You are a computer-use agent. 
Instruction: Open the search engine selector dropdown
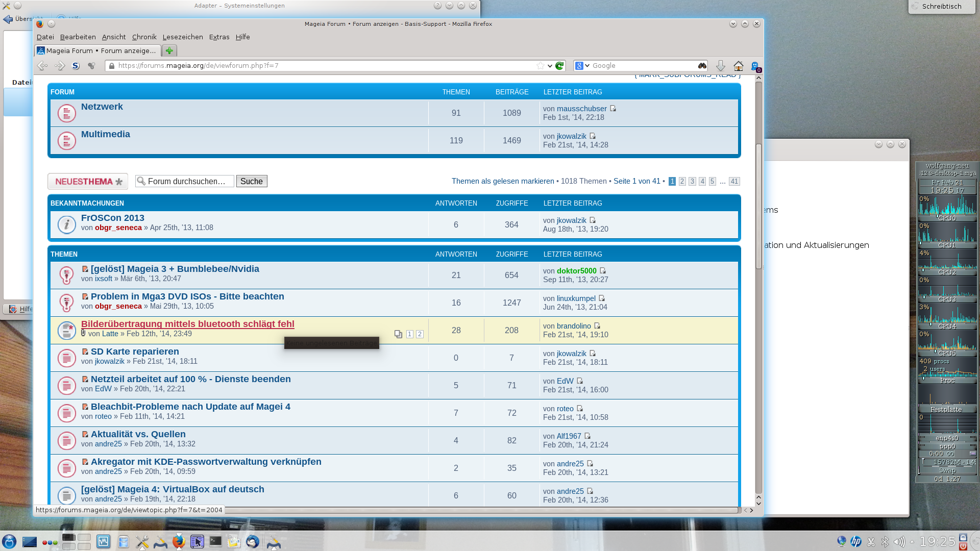582,66
